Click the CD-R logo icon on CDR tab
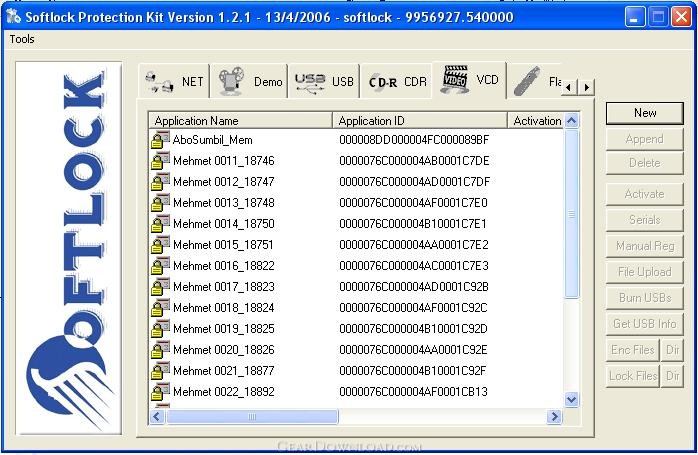The width and height of the screenshot is (698, 455). (383, 82)
